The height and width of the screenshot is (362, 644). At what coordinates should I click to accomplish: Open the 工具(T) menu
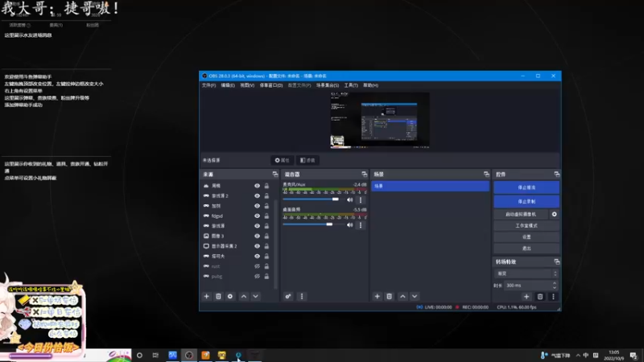[x=351, y=85]
